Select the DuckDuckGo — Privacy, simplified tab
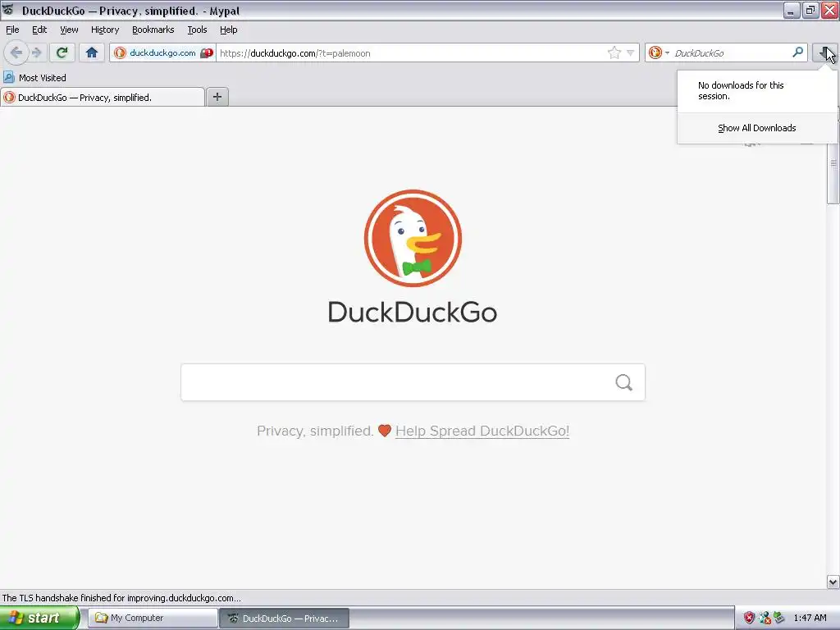This screenshot has height=630, width=840. tap(103, 97)
